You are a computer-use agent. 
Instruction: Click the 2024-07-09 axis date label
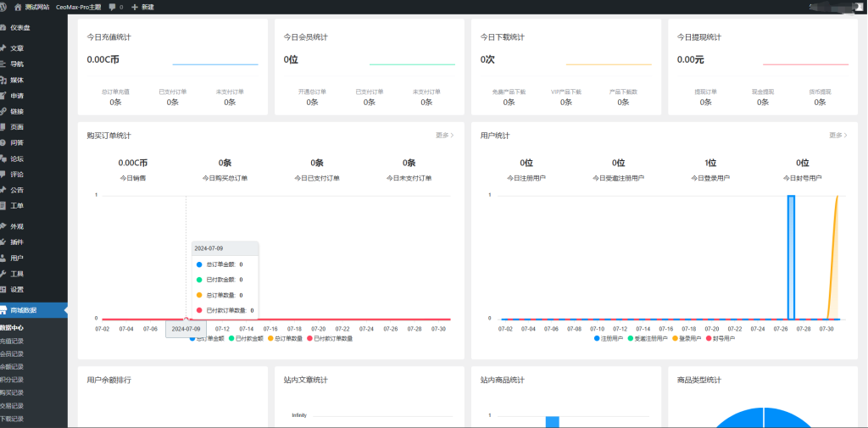pyautogui.click(x=186, y=329)
